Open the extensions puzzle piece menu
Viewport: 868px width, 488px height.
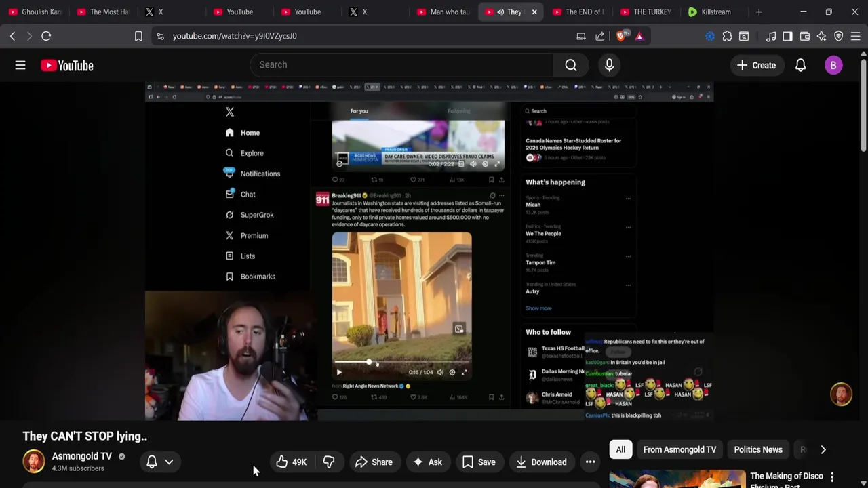(x=728, y=36)
